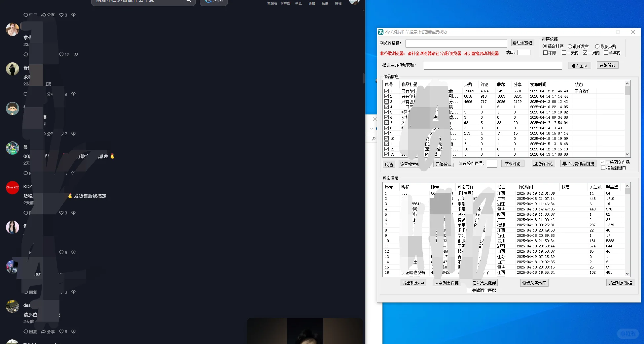Image resolution: width=644 pixels, height=344 pixels.
Task: Open 投稿 in the browser header
Action: pos(338,3)
